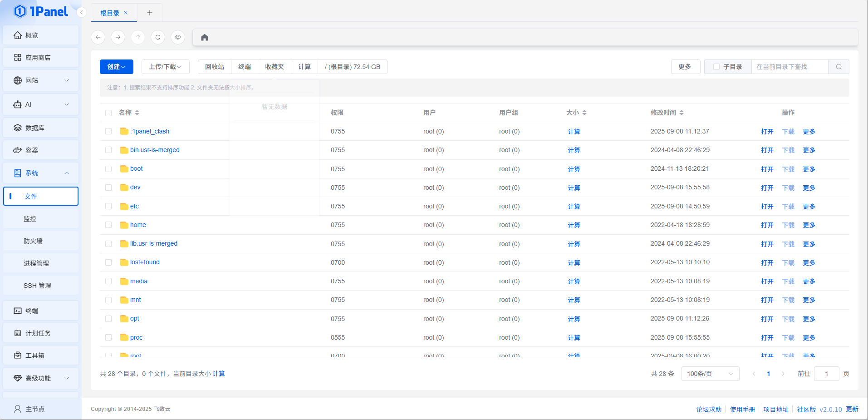The width and height of the screenshot is (868, 420).
Task: Add a new tab with the plus icon
Action: [x=150, y=13]
